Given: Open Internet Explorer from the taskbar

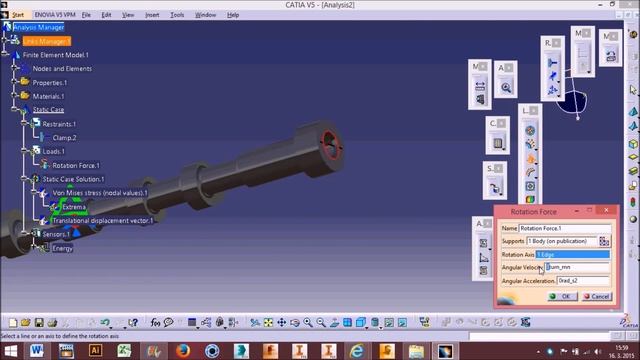Looking at the screenshot, I should [x=357, y=351].
